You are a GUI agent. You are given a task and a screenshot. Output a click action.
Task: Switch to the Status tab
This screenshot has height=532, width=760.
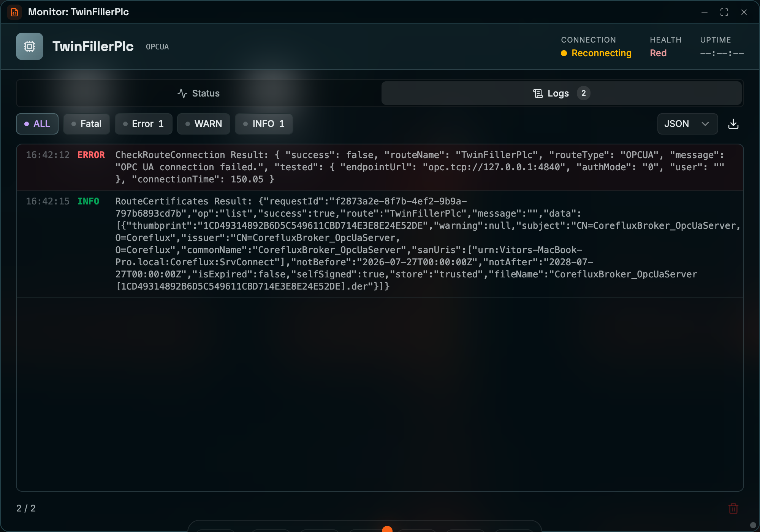(199, 93)
